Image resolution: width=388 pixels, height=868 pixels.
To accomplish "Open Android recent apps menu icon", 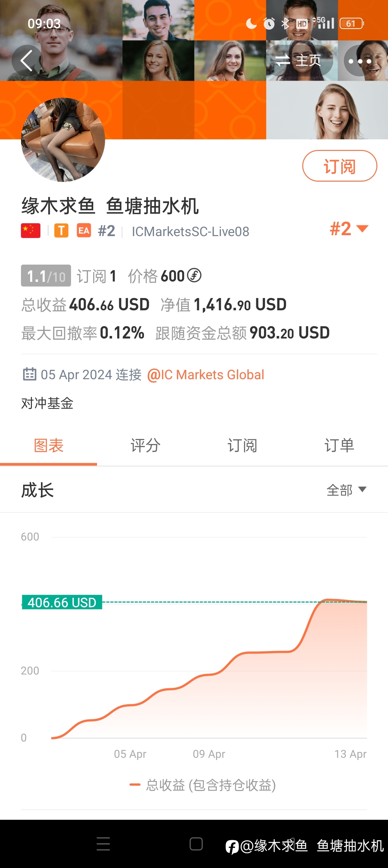I will coord(103,844).
